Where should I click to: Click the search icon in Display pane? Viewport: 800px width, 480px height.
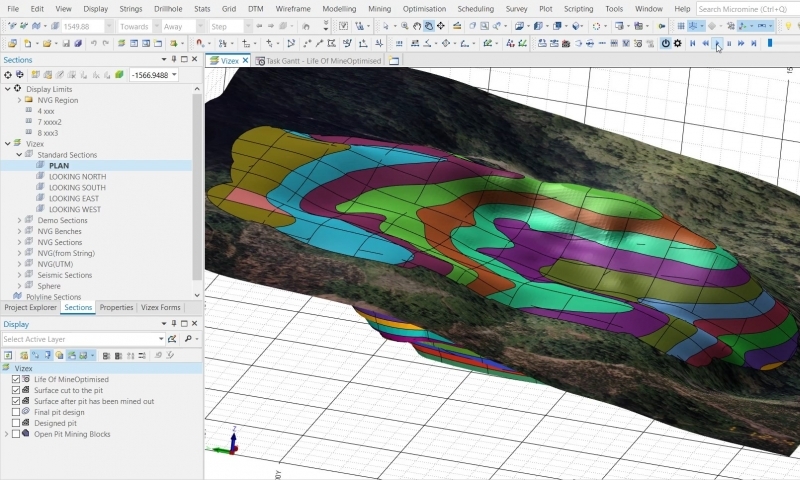coord(185,339)
